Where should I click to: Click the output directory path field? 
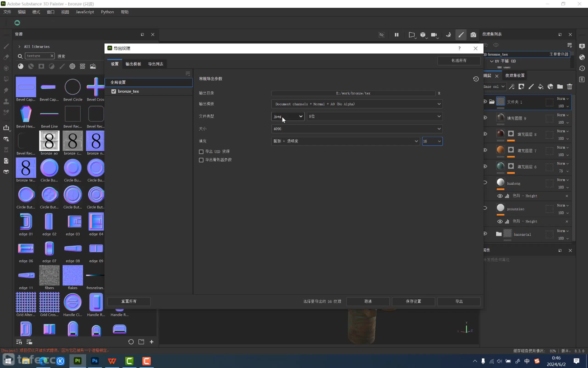[x=353, y=93]
